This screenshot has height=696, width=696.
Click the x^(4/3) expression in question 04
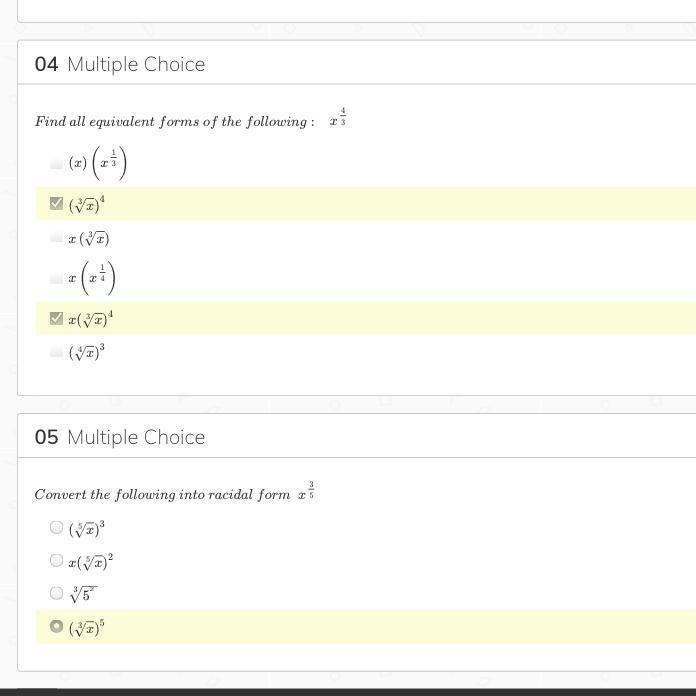click(x=338, y=119)
